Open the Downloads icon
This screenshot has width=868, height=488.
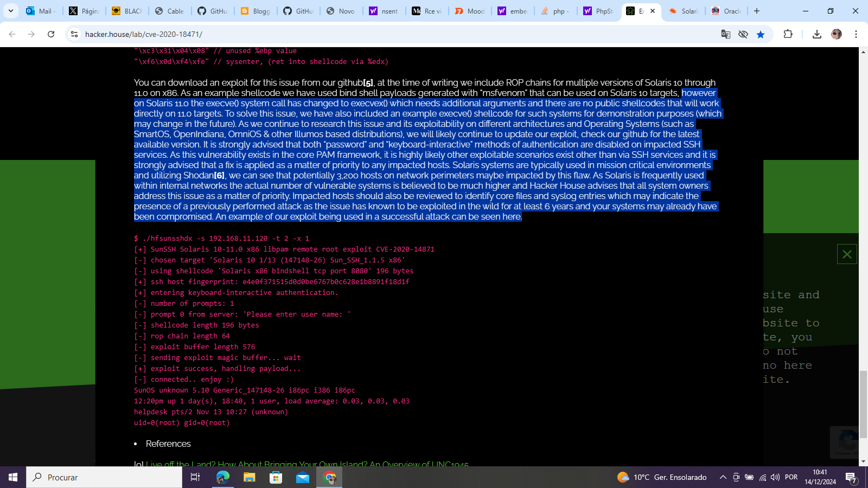point(817,34)
